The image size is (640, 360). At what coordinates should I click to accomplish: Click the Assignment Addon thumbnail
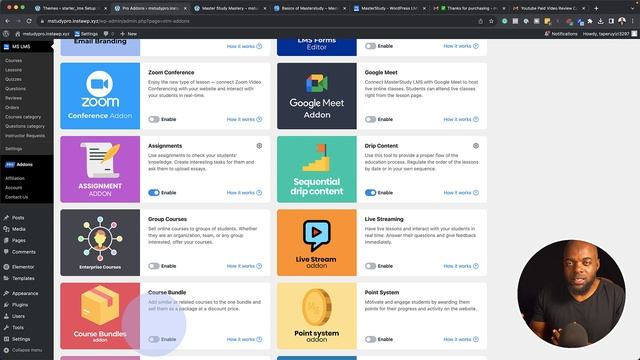coord(100,169)
